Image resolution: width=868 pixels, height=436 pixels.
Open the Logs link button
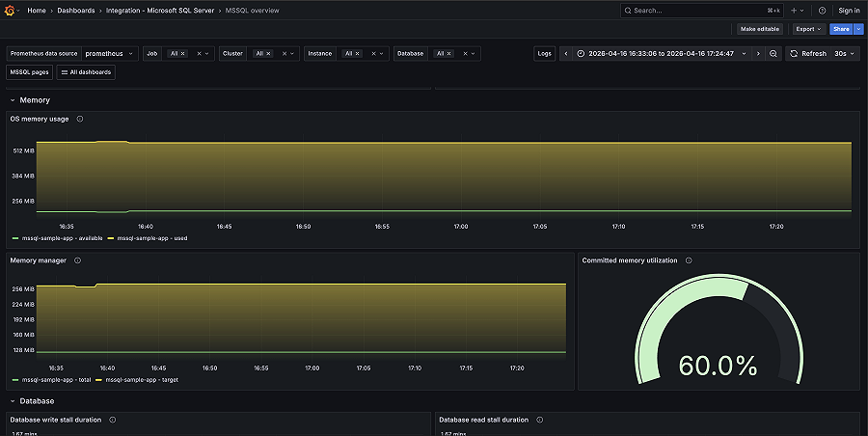[x=545, y=54]
